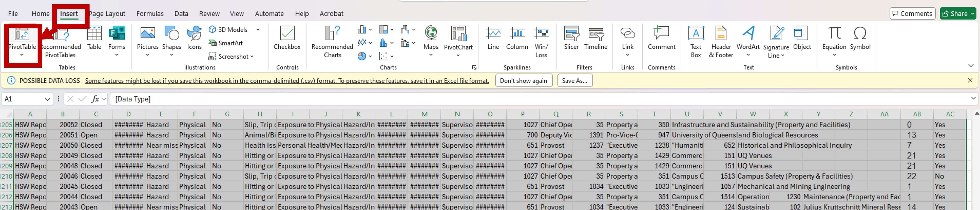Add a Comment from the ribbon
This screenshot has width=980, height=210.
pos(661,38)
